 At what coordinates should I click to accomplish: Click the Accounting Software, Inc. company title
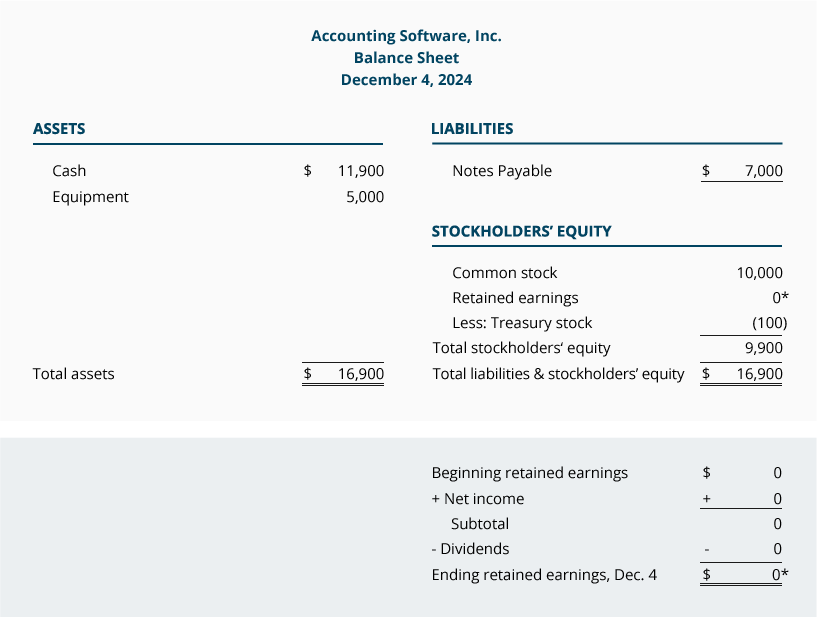pos(406,36)
